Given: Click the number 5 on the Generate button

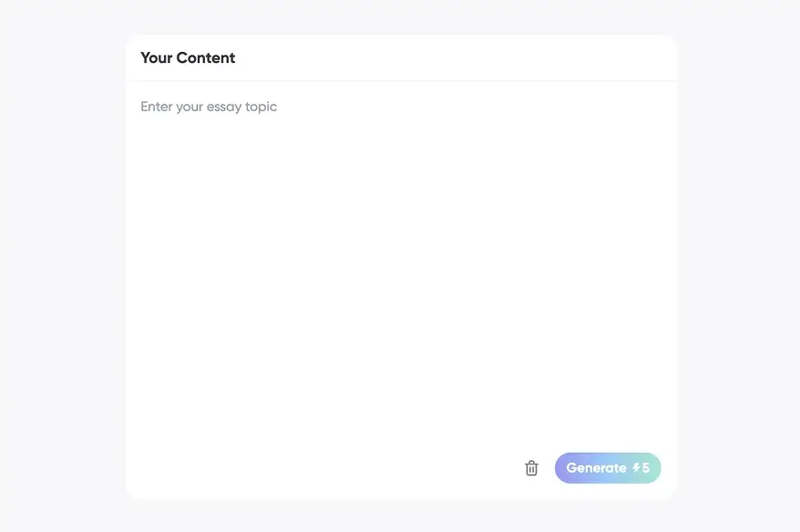Looking at the screenshot, I should (646, 468).
